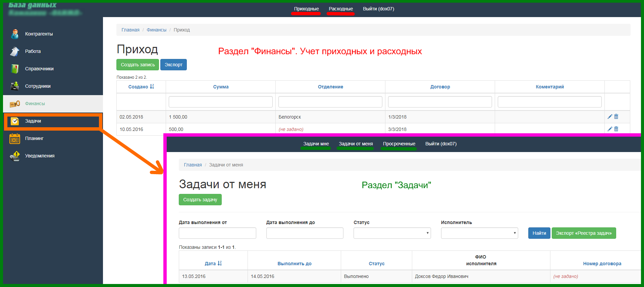Open the Задачи мне tab
The image size is (644, 287).
[316, 144]
